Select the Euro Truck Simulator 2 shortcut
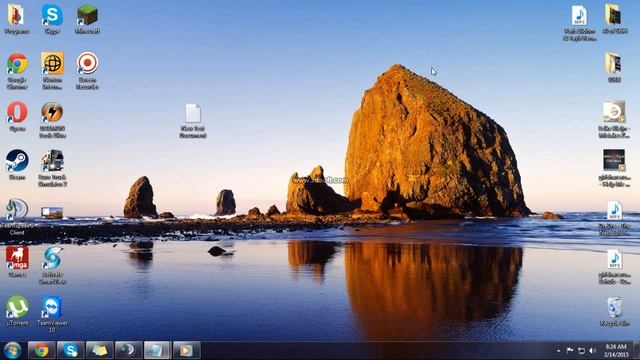This screenshot has width=640, height=360. tap(52, 169)
